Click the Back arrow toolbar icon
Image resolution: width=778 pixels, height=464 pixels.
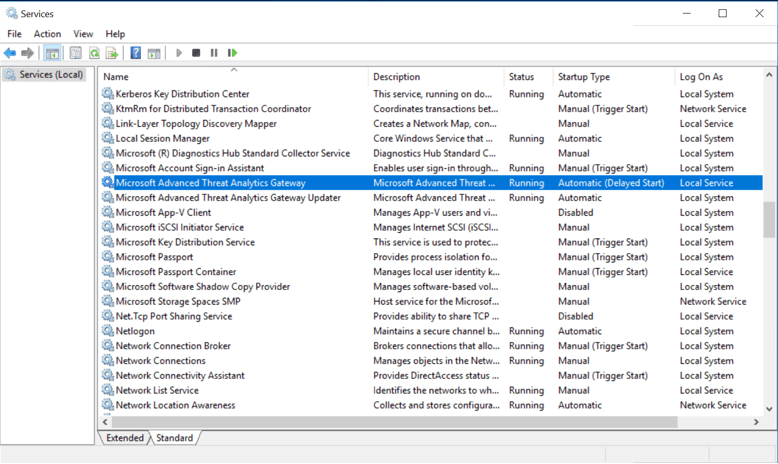10,53
